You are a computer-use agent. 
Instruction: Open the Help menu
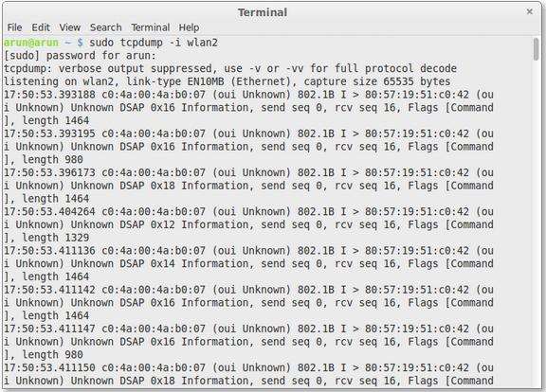[x=189, y=27]
